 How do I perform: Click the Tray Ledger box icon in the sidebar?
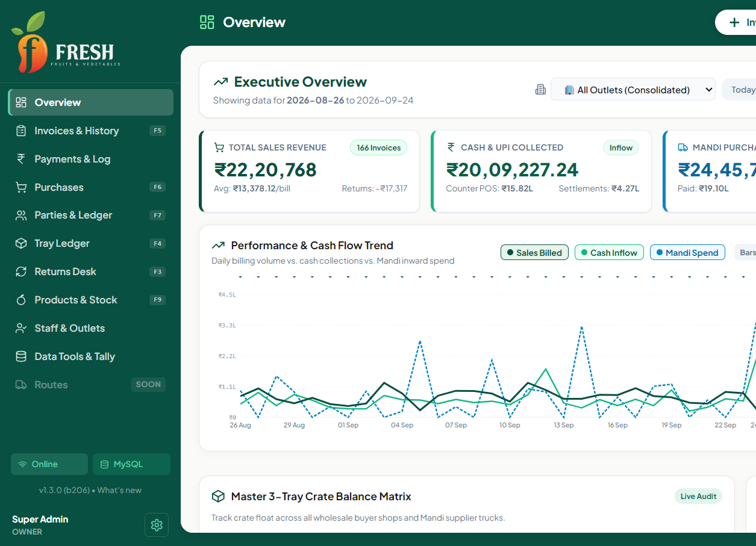click(21, 243)
